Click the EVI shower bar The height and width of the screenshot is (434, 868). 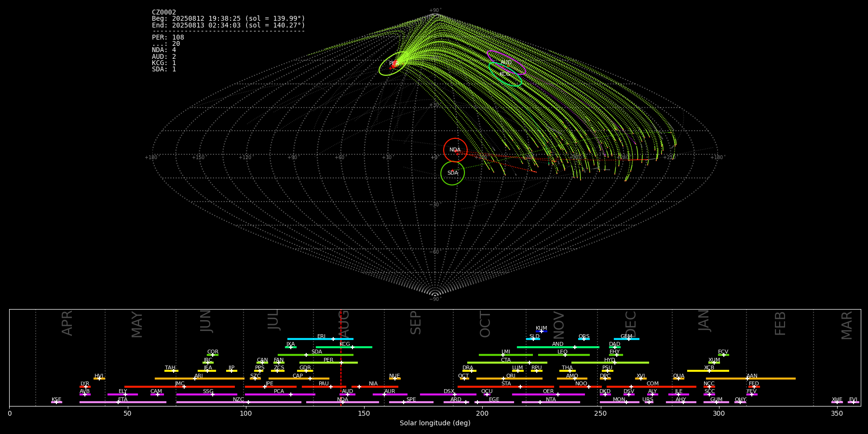854,402
